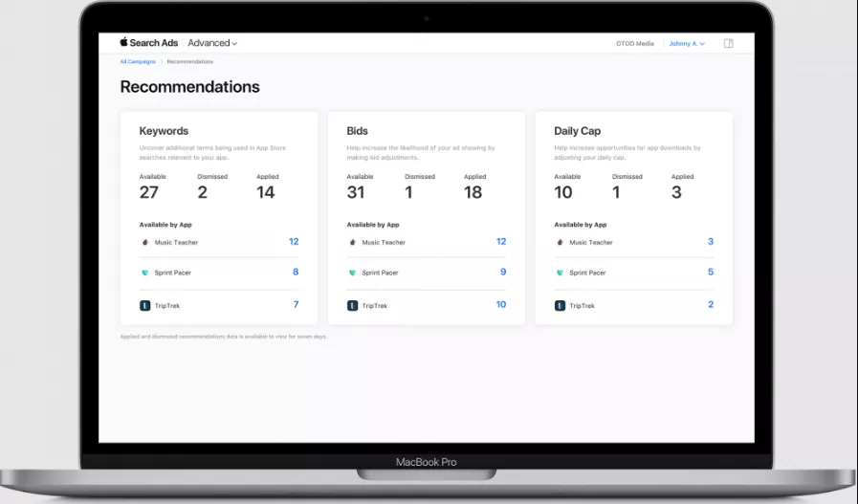The width and height of the screenshot is (858, 504).
Task: Click the TripTrek app icon in Bids
Action: coord(352,305)
